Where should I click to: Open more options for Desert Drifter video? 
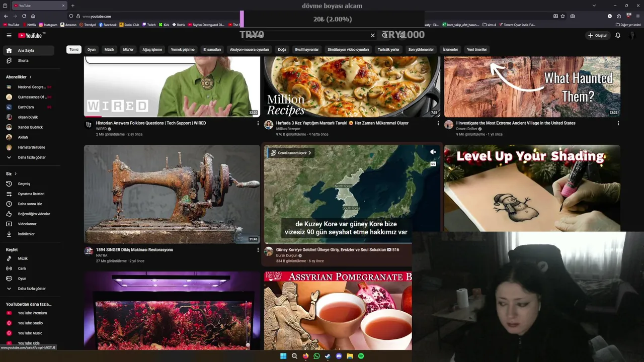618,123
